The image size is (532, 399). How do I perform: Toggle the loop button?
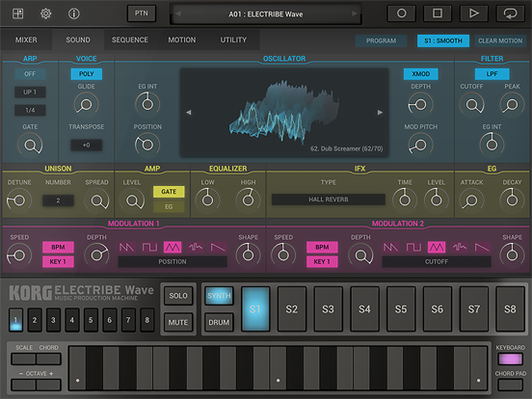point(510,13)
